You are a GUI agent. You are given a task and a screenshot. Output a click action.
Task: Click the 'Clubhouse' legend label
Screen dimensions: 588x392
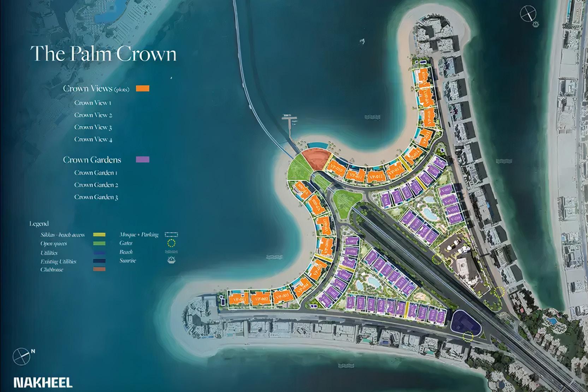(52, 270)
